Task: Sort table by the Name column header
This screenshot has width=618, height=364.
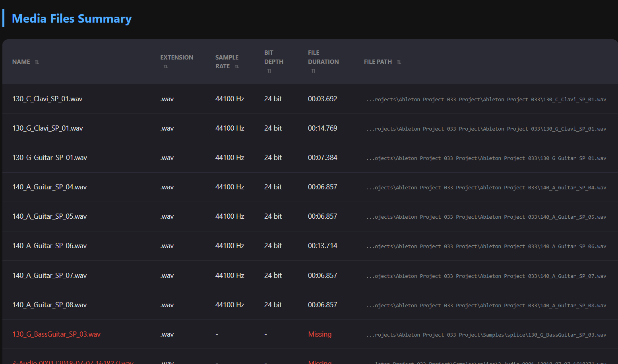Action: point(21,62)
